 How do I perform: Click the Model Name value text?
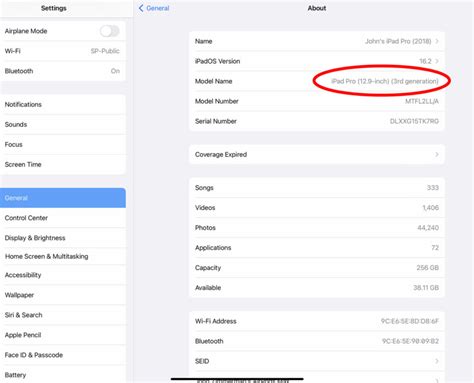coord(385,81)
